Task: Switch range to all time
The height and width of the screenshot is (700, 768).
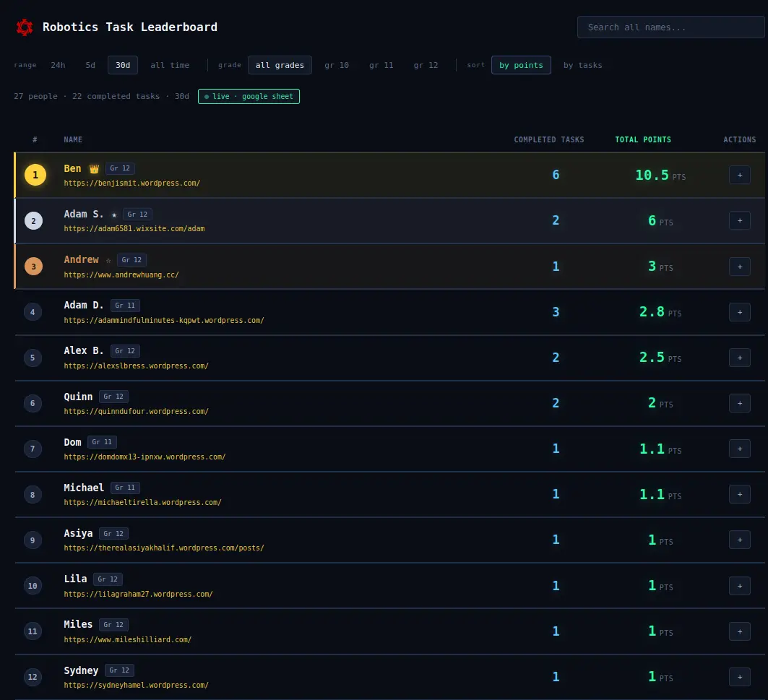Action: click(170, 65)
